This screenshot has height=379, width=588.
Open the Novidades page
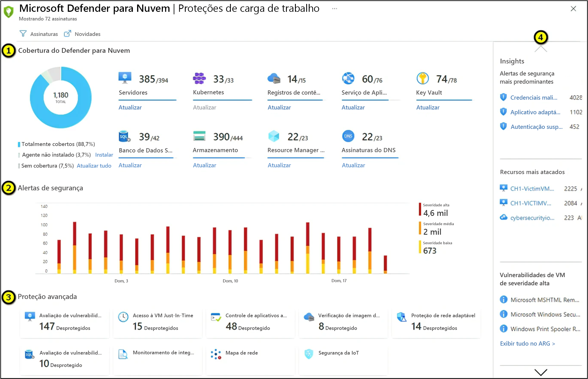pos(82,34)
